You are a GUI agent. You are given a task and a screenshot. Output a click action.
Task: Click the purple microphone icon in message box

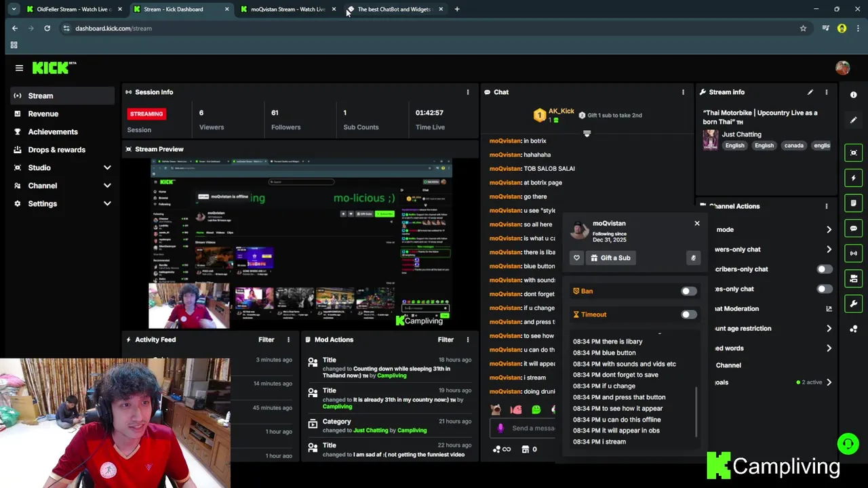(500, 428)
